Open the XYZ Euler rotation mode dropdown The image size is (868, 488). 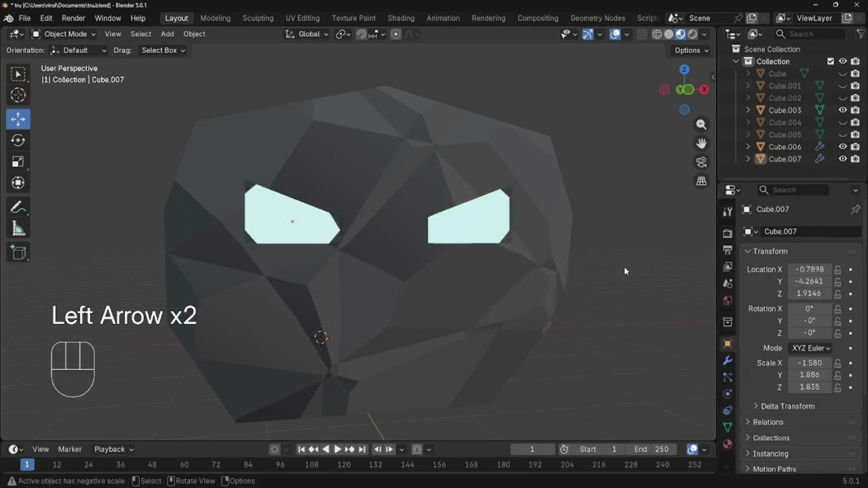pos(811,348)
